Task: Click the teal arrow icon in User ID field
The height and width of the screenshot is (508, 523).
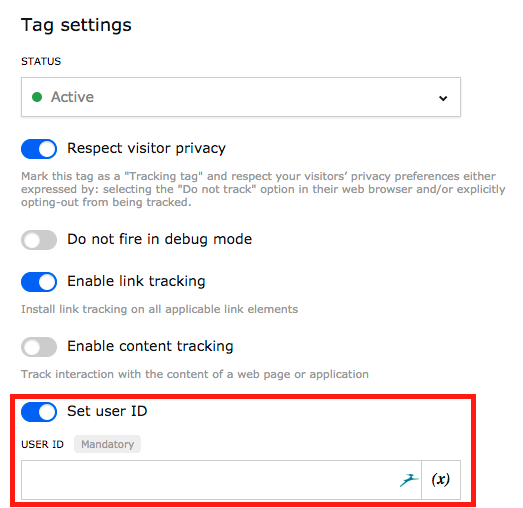Action: tap(409, 480)
